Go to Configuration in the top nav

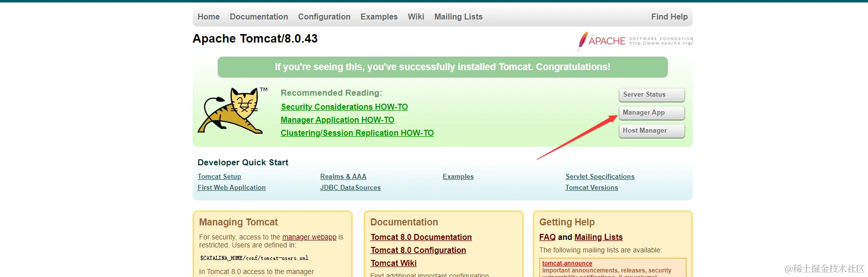(324, 17)
